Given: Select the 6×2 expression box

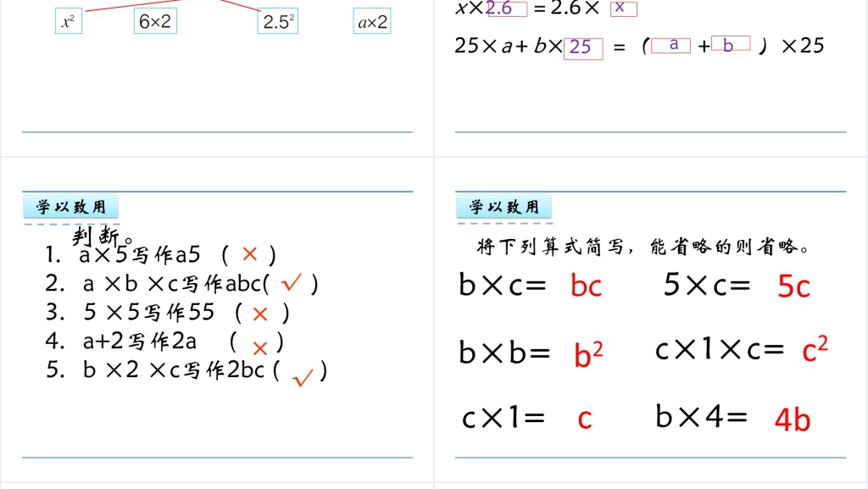Looking at the screenshot, I should click(155, 22).
